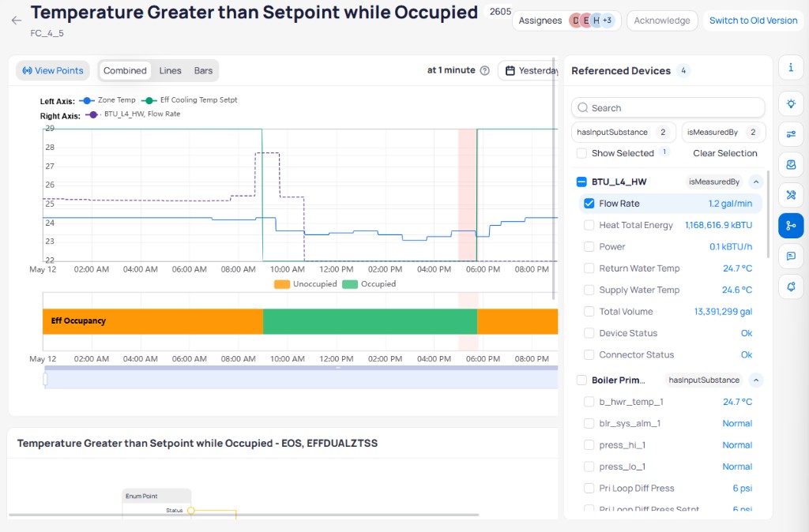Viewport: 809px width, 532px height.
Task: Enable the Show Selected checkbox
Action: click(581, 153)
